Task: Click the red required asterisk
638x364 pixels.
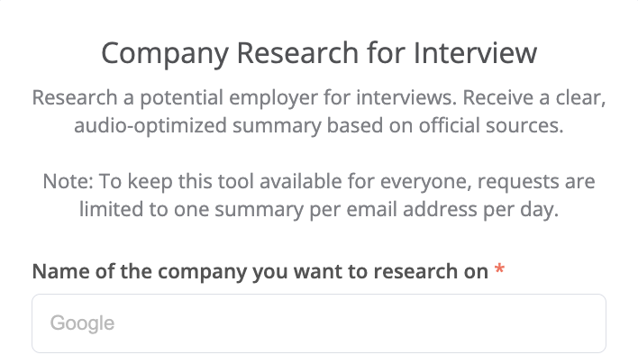Action: (x=500, y=271)
